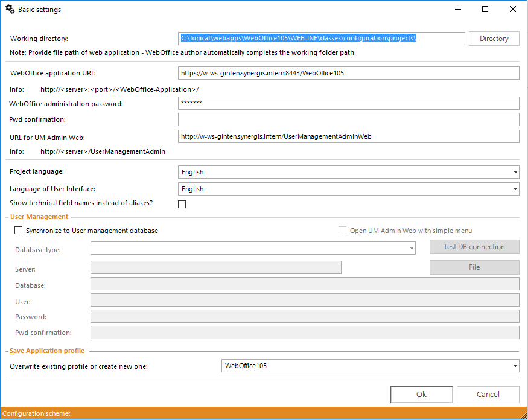Expand the Database type dropdown
Image resolution: width=528 pixels, height=420 pixels.
[412, 248]
